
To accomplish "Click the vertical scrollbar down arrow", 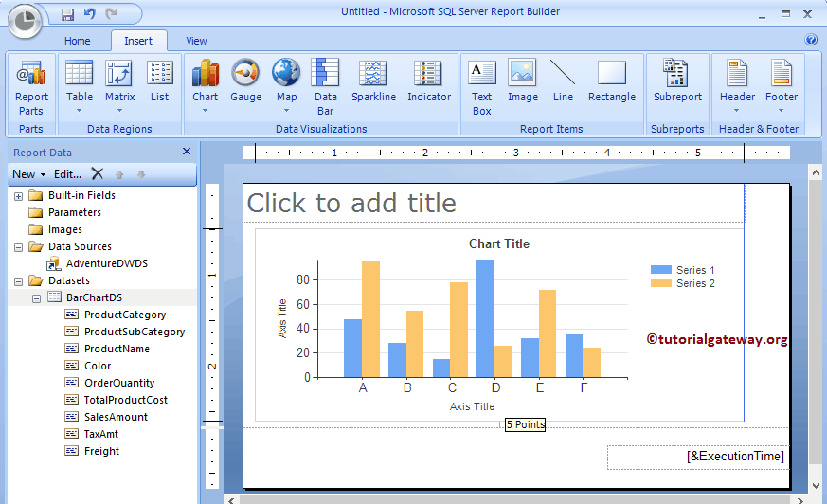I will (x=816, y=486).
